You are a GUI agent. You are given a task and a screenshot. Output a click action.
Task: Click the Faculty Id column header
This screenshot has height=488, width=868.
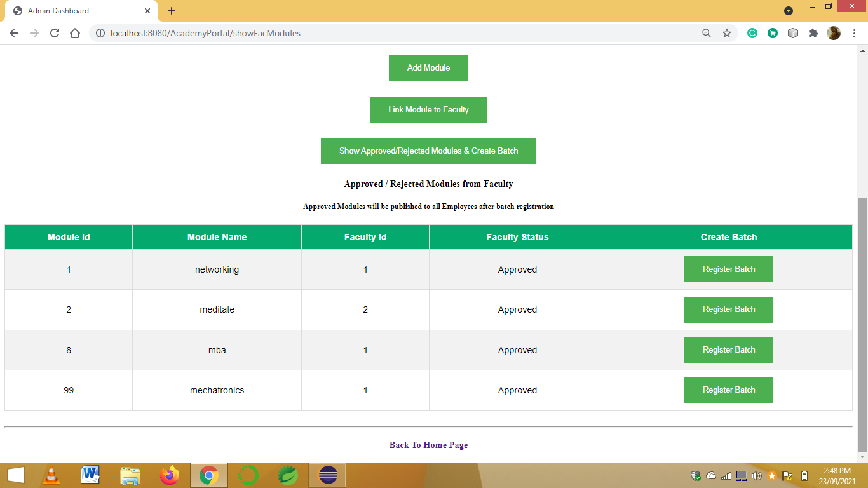[x=365, y=237]
